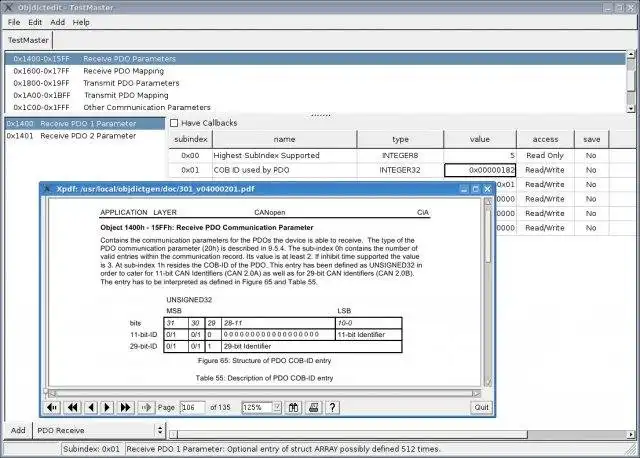The height and width of the screenshot is (458, 640).
Task: Click the index list scroll down arrow
Action: tap(631, 109)
